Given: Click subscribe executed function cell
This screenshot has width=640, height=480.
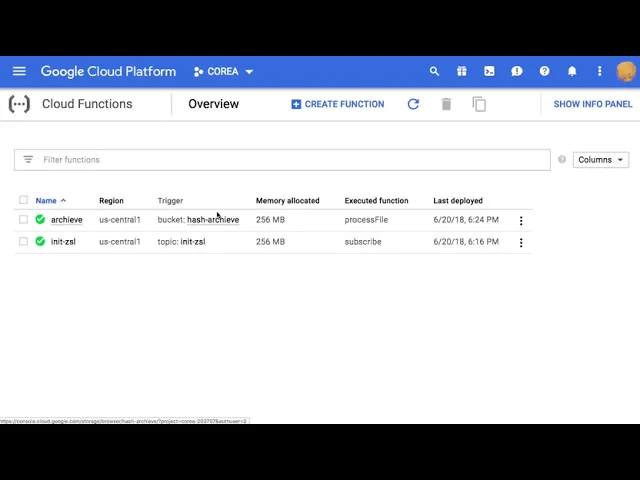Looking at the screenshot, I should [x=363, y=242].
